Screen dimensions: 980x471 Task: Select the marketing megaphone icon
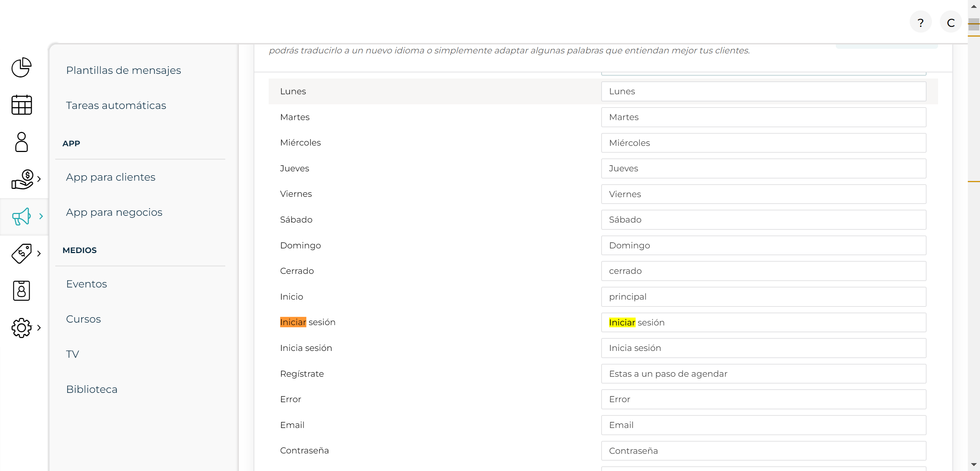[21, 216]
